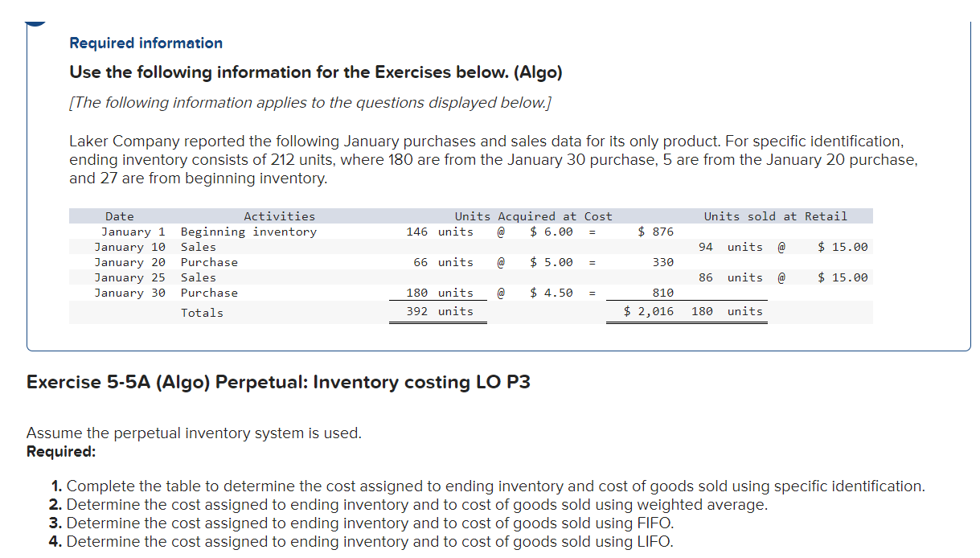Click the Totals row label
Image resolution: width=980 pixels, height=558 pixels.
click(x=202, y=312)
